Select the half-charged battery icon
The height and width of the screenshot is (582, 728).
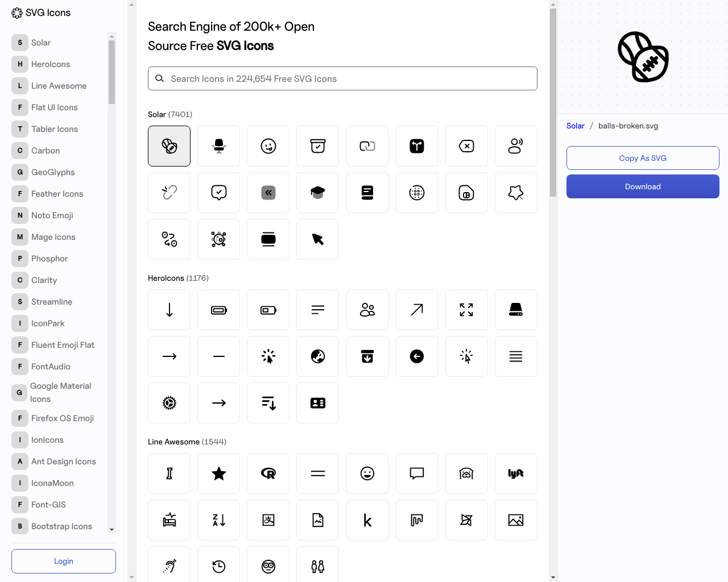click(268, 310)
